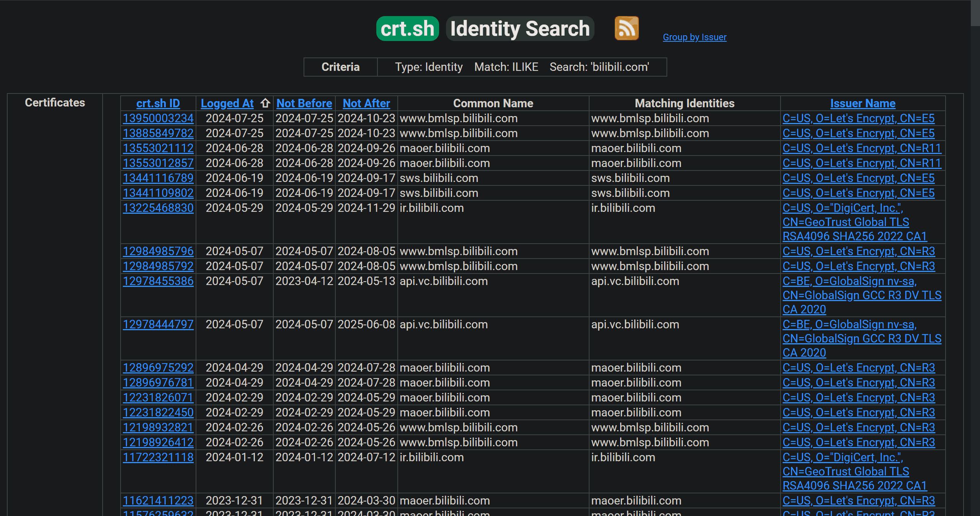
Task: Open the Group by Issuer link
Action: [x=694, y=37]
